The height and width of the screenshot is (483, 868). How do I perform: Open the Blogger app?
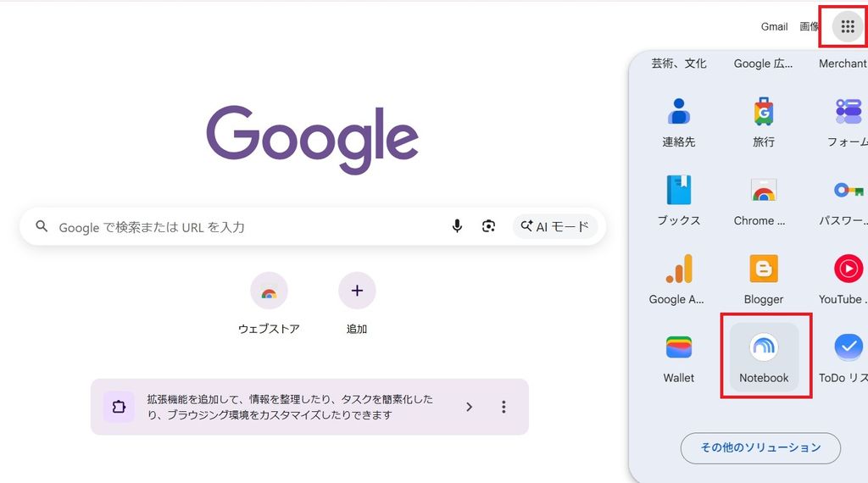[x=764, y=278]
